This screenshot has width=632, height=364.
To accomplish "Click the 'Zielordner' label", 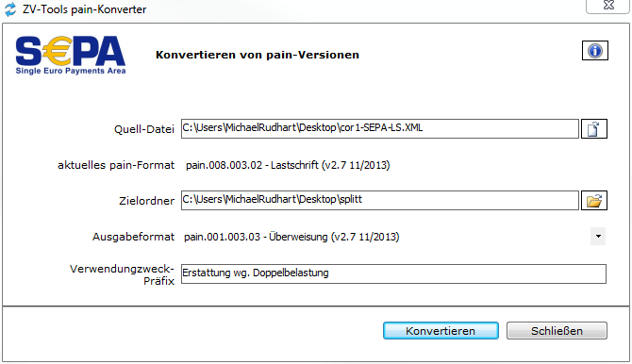I will coord(147,201).
